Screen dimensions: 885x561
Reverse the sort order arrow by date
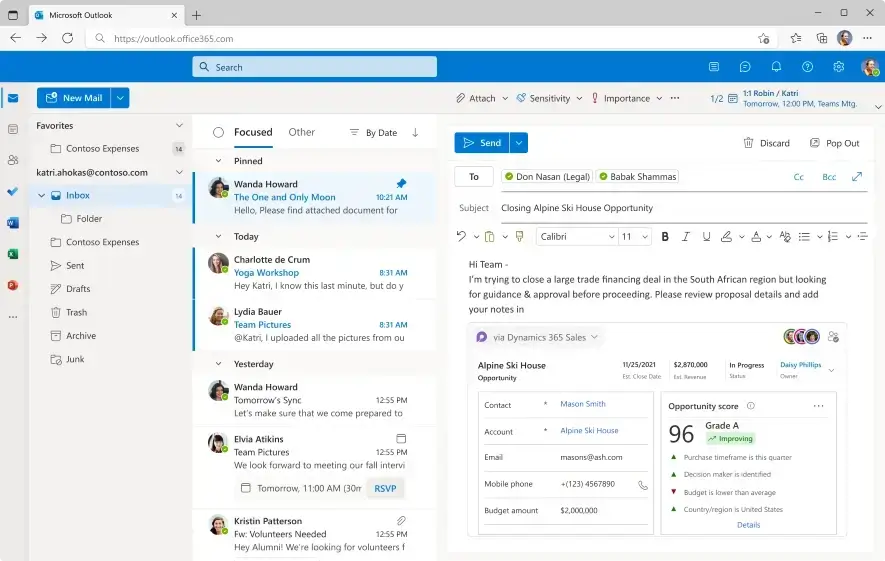[415, 132]
